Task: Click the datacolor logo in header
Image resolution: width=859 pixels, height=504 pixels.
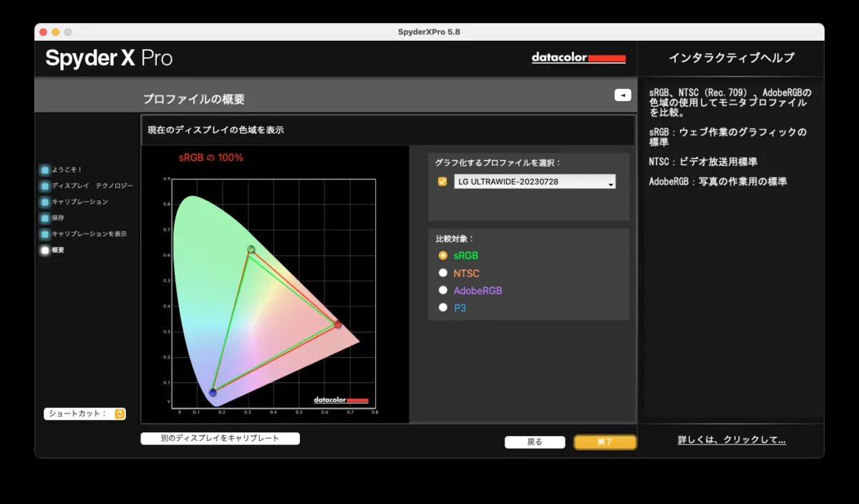Action: [x=578, y=58]
